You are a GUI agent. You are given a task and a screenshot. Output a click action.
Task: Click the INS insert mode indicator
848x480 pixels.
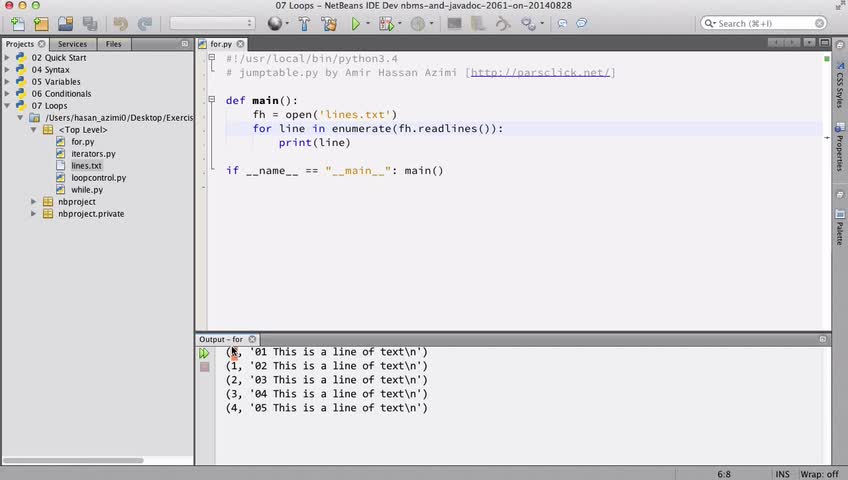pyautogui.click(x=783, y=474)
